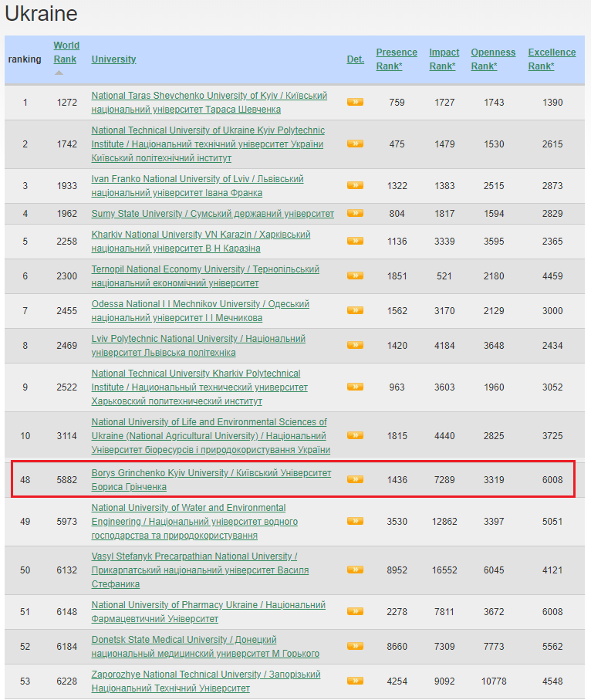Open details icon for Sumy State University
This screenshot has width=591, height=700.
point(355,213)
